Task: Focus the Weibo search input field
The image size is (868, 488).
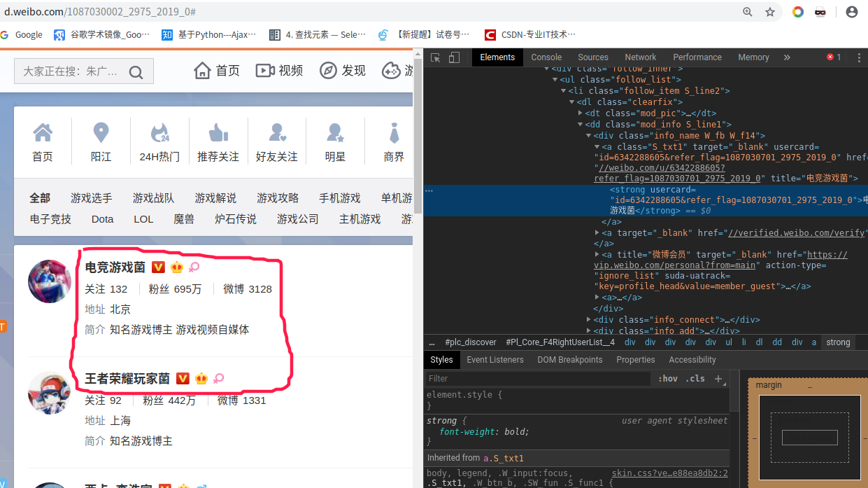Action: tap(84, 71)
